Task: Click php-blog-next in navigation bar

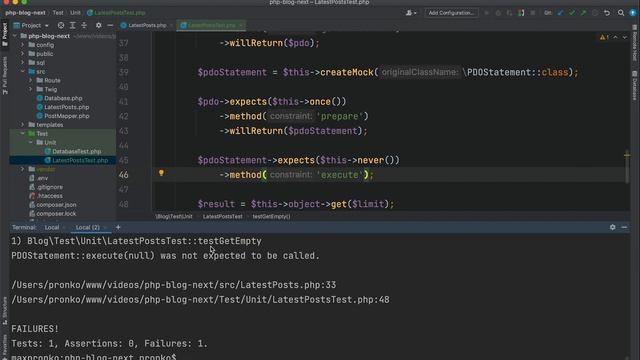Action: click(x=25, y=13)
